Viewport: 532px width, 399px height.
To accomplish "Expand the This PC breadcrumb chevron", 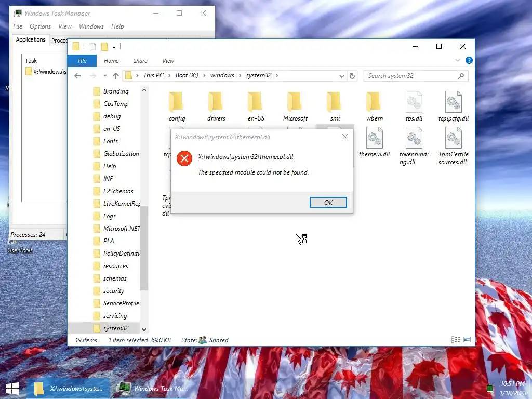I will coord(169,75).
